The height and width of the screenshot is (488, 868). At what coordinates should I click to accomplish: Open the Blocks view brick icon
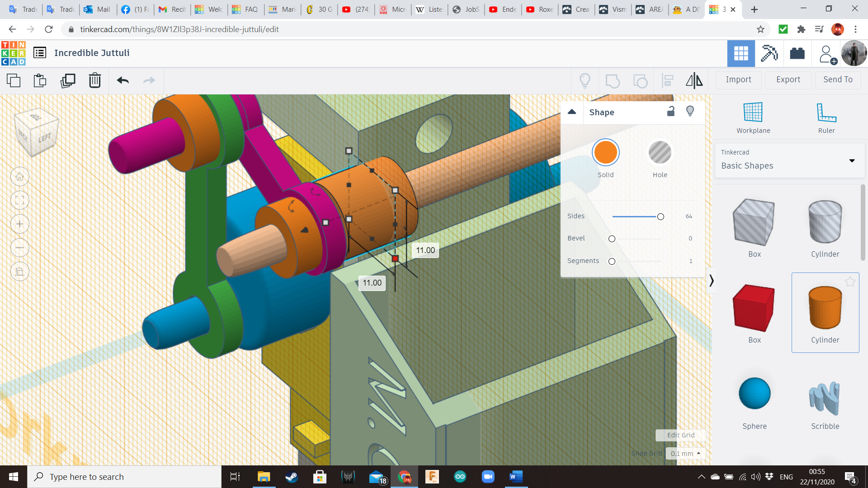(x=797, y=53)
